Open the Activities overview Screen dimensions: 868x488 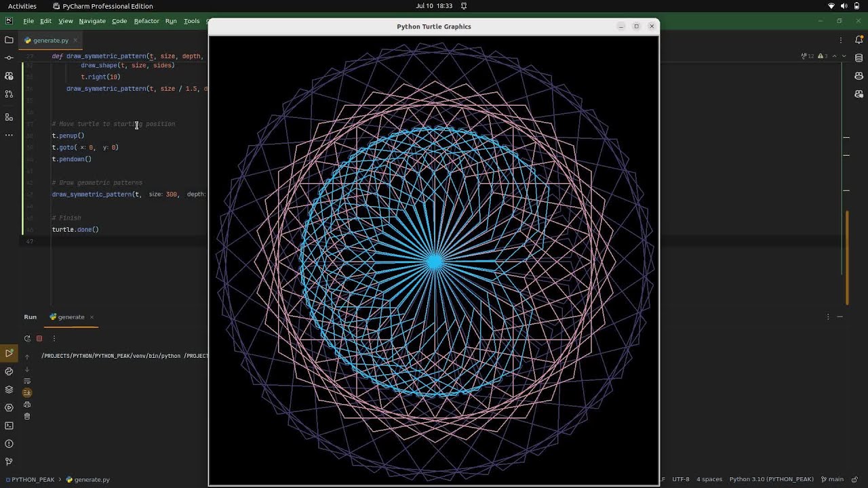[22, 6]
